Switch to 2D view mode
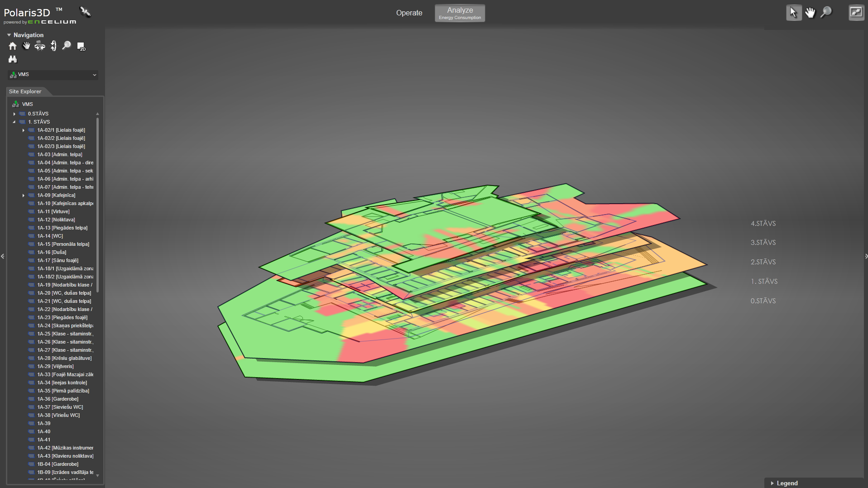The height and width of the screenshot is (488, 868). 81,47
